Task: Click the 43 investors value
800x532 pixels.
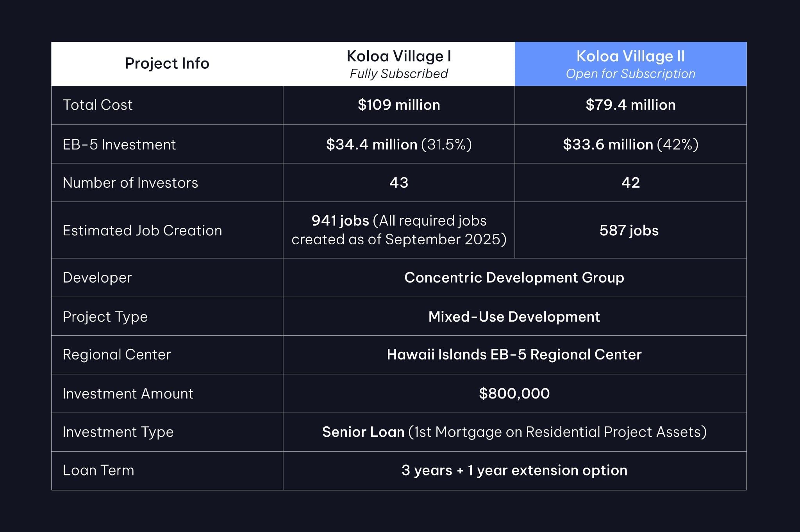Action: (x=399, y=183)
